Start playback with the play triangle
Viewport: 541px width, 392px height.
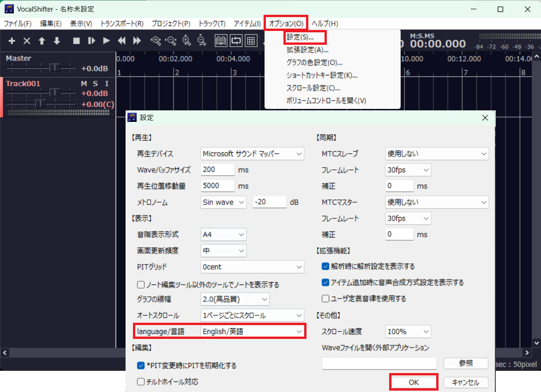click(106, 41)
